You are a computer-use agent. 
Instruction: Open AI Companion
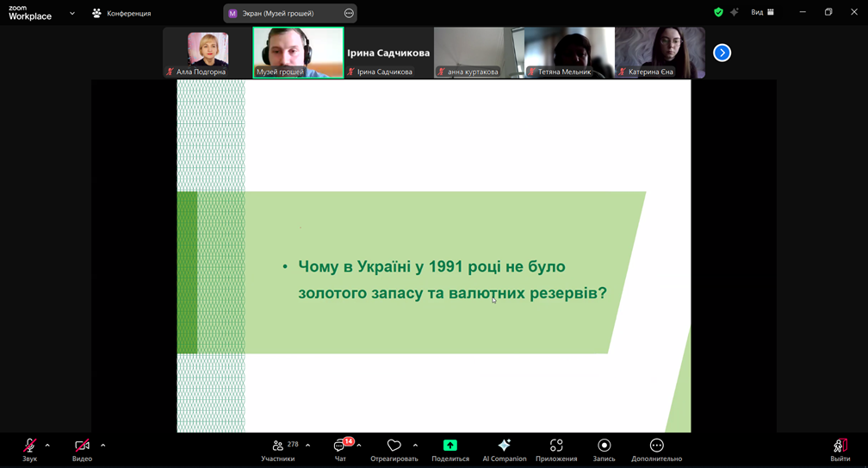[x=505, y=449]
